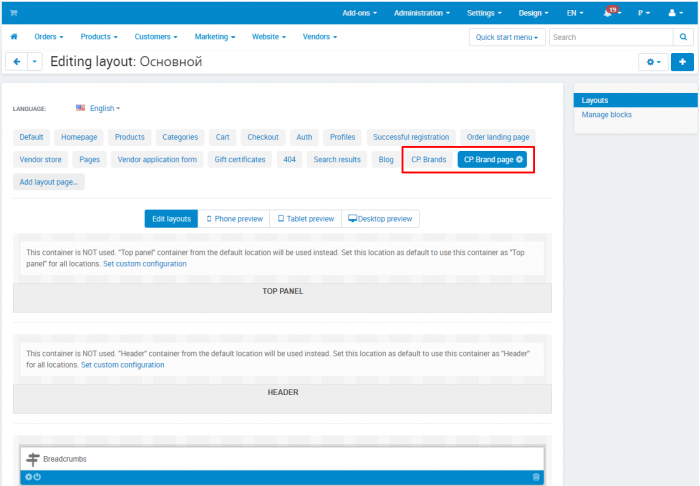This screenshot has height=486, width=700.
Task: Select the Gift certificates tab
Action: 240,159
